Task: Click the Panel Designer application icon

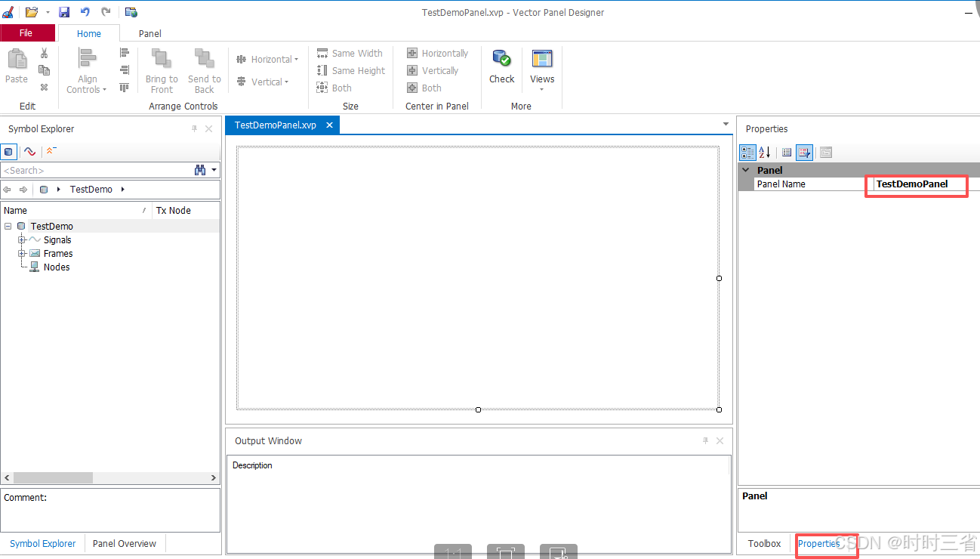Action: (8, 12)
